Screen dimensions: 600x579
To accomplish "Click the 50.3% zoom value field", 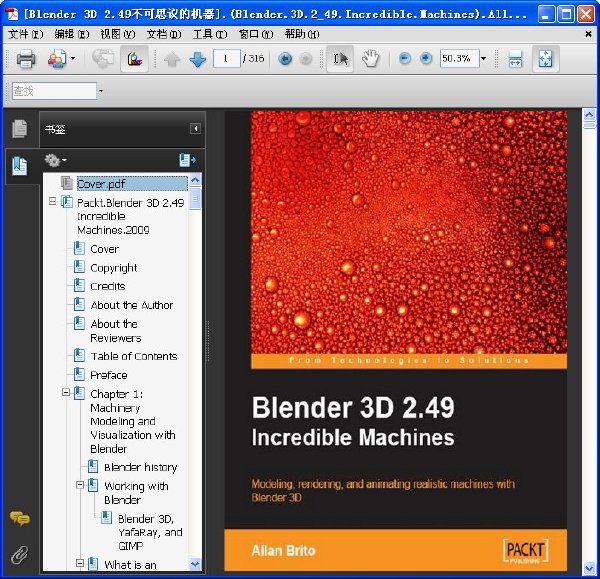I will [459, 59].
